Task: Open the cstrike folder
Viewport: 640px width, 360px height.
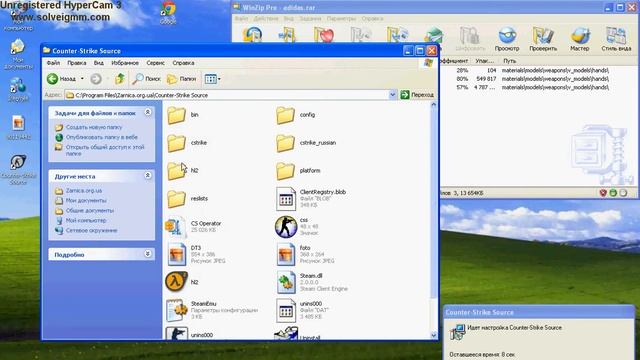Action: coord(176,143)
